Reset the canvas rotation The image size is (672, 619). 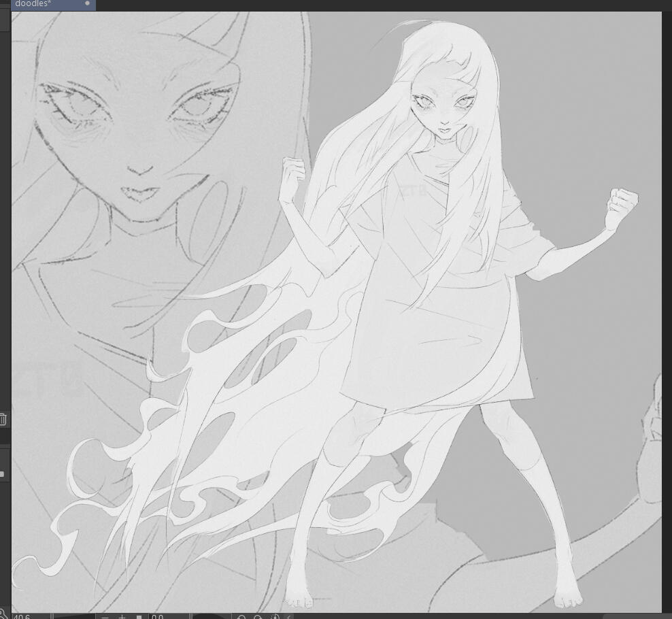click(x=275, y=617)
